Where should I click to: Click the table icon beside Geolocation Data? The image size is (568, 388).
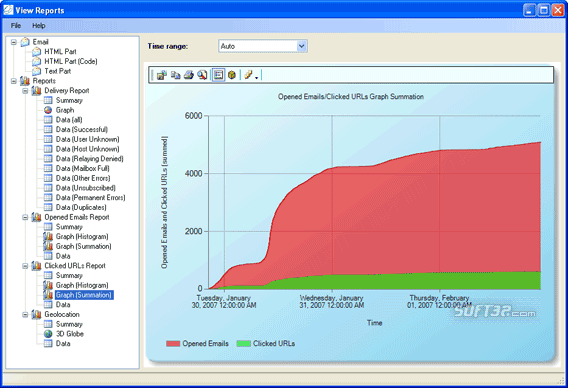pyautogui.click(x=48, y=343)
